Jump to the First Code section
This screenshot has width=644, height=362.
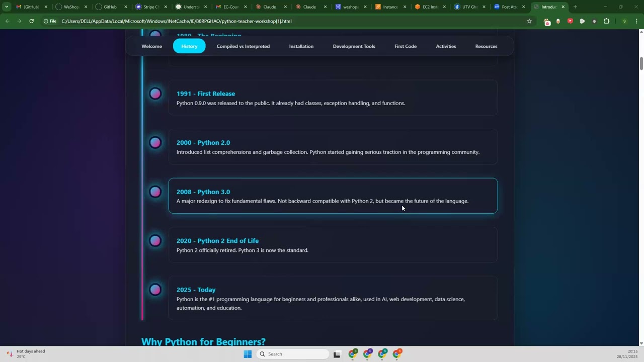pos(406,46)
